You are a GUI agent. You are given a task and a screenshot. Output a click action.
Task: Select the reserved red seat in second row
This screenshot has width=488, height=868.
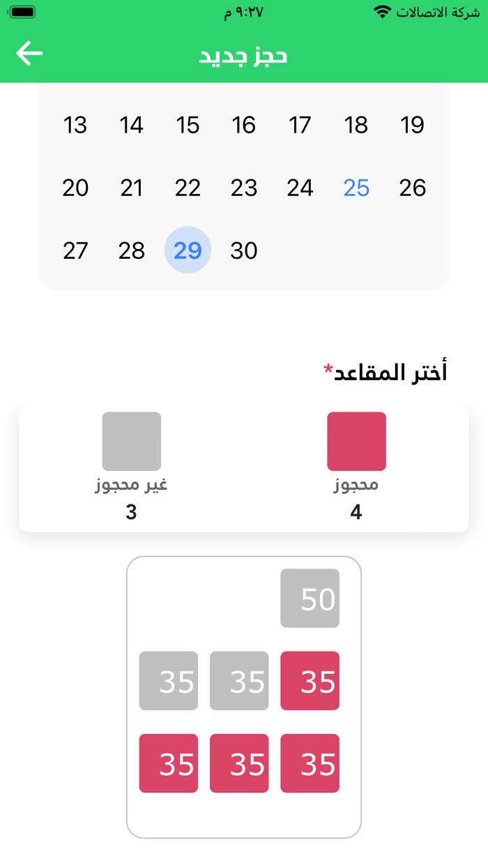[x=310, y=681]
